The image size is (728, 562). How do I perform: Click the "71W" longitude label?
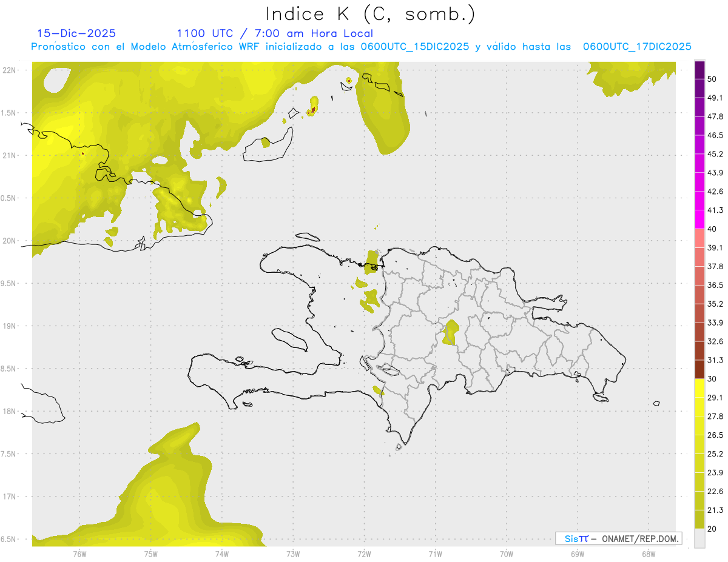435,554
